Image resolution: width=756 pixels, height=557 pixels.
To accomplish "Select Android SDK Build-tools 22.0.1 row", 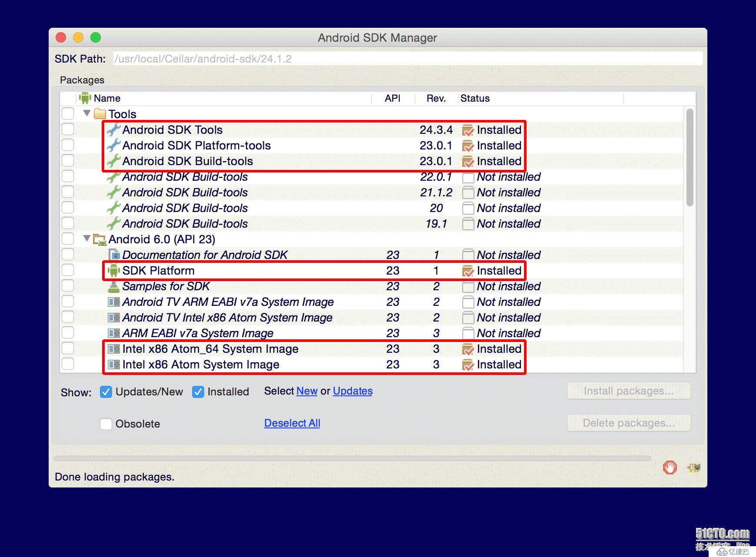I will click(371, 176).
